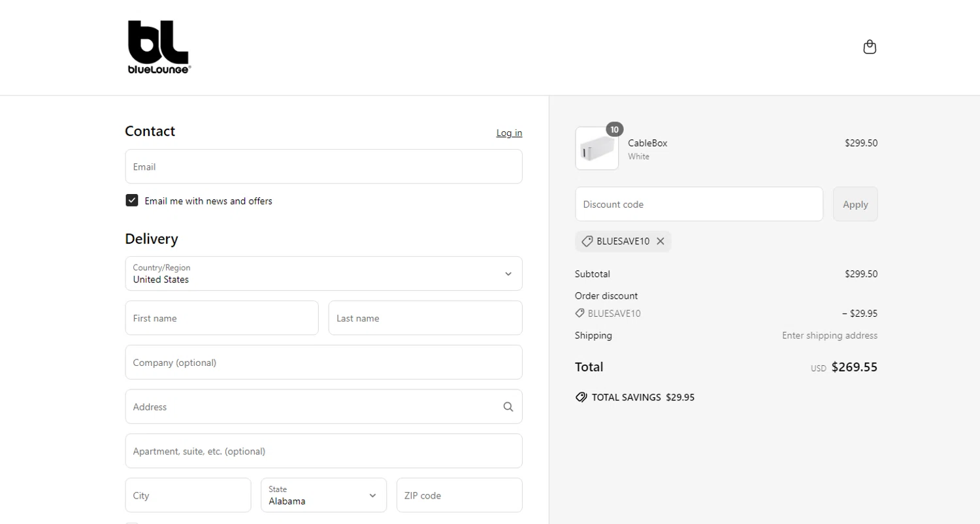The image size is (980, 524).
Task: Focus the ZIP code field
Action: [x=459, y=495]
